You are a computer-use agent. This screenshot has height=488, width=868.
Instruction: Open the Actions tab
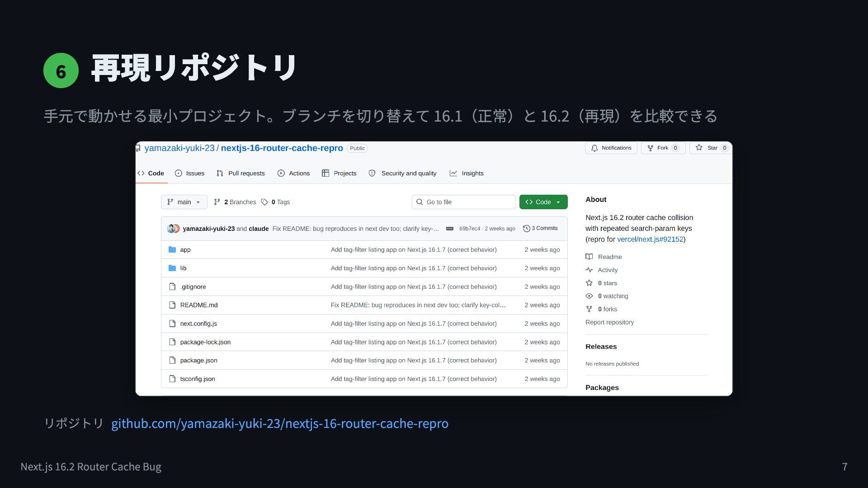coord(294,173)
